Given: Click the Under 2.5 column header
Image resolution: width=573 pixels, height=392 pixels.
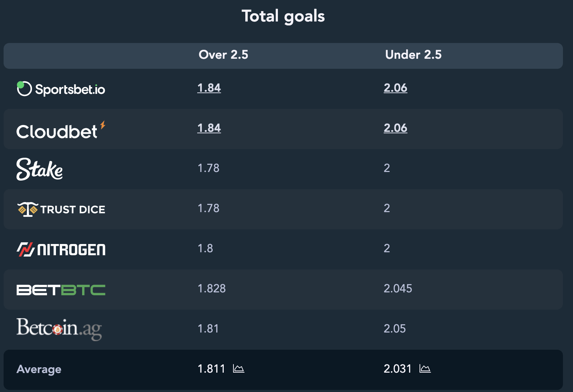Looking at the screenshot, I should 413,54.
